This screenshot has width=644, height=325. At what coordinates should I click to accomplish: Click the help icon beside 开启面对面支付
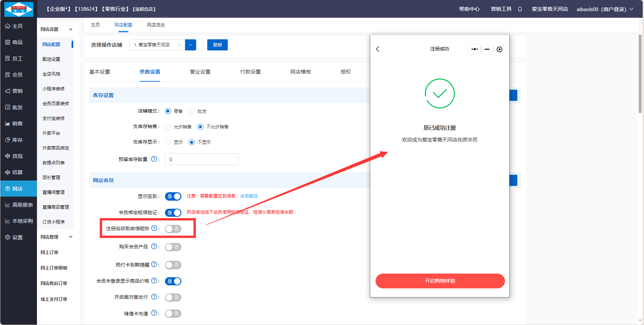(x=154, y=297)
